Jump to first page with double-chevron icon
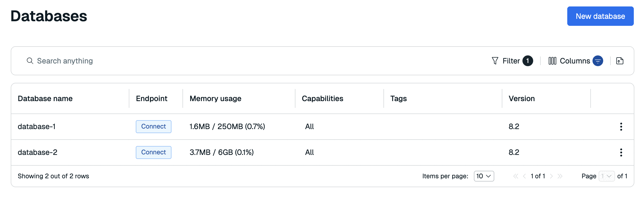 (x=516, y=176)
